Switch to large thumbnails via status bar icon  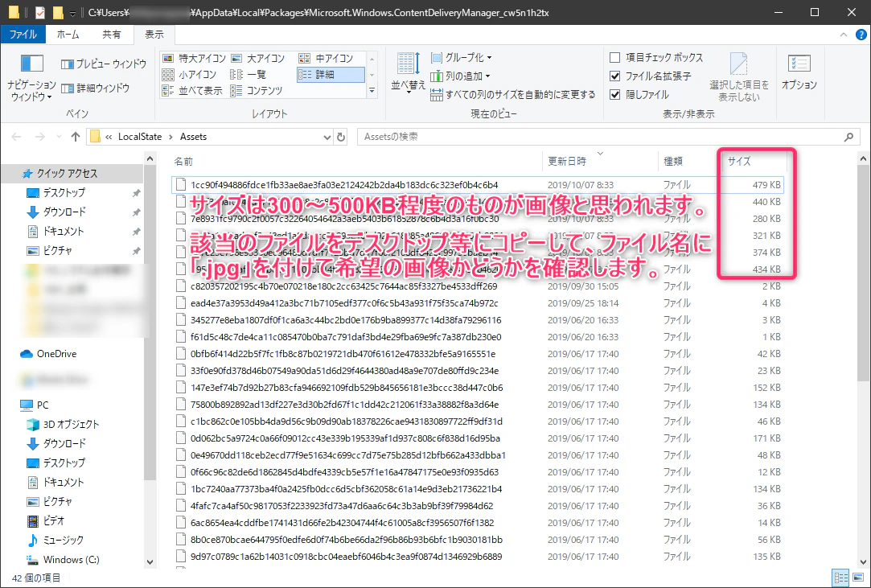click(858, 578)
